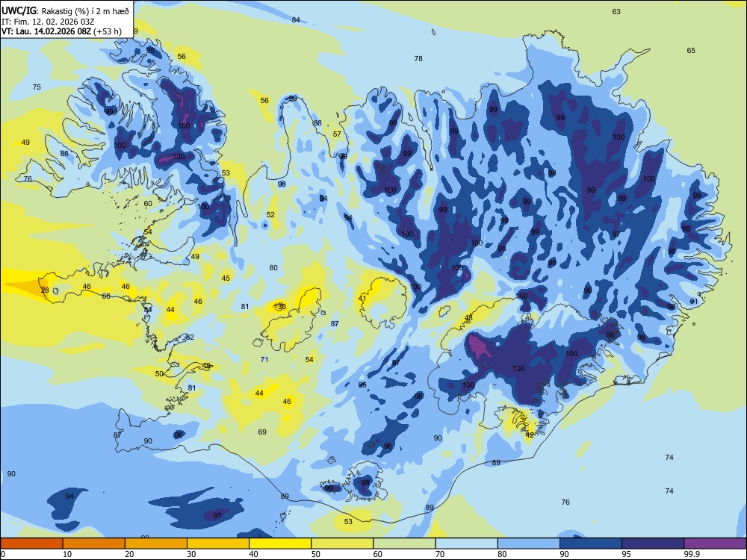Click the 70–80 pale blue legend band
This screenshot has width=747, height=560.
coord(466,544)
